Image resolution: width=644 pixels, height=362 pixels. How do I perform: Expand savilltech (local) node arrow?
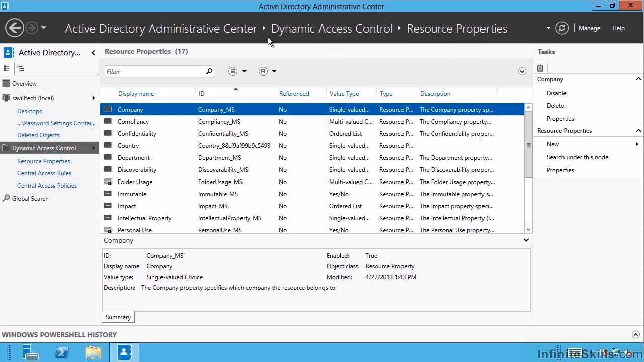pyautogui.click(x=94, y=98)
